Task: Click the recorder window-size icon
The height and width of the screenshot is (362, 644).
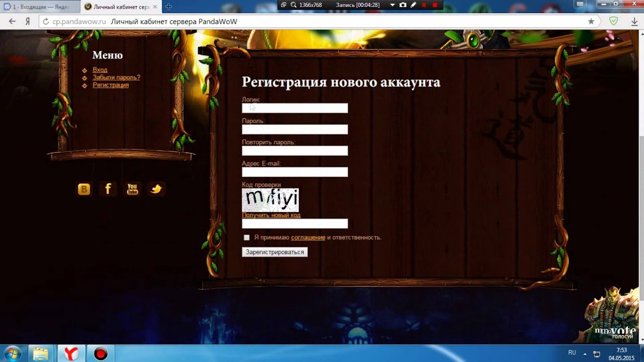Action: [283, 5]
